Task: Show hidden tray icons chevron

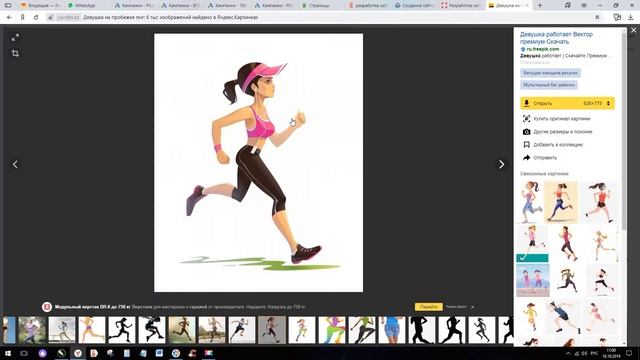Action: 568,353
